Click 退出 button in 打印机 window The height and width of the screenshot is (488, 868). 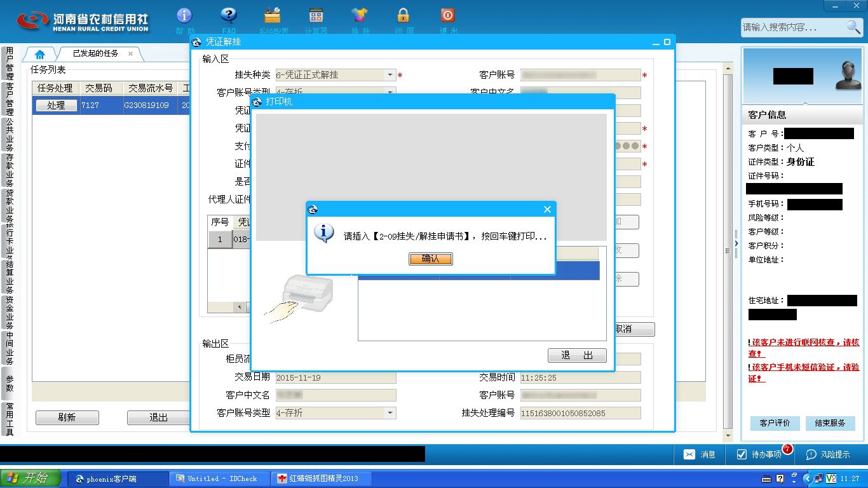click(x=577, y=355)
